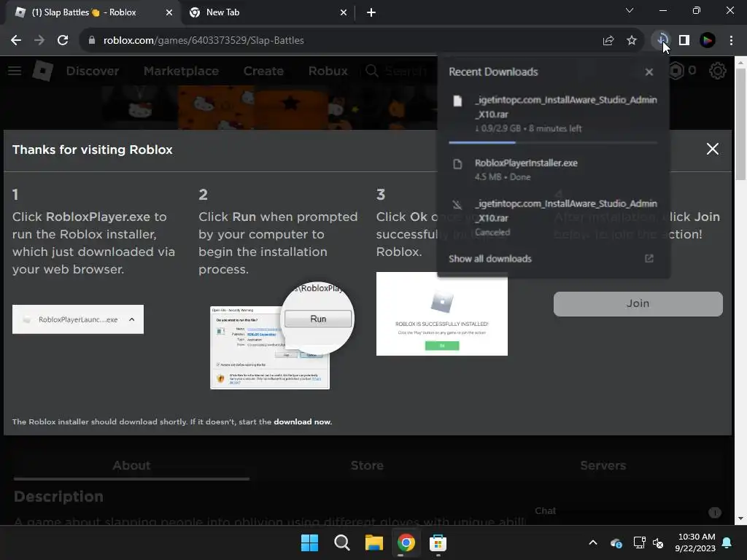This screenshot has width=747, height=560.
Task: Reload the Slap Battles page
Action: (x=63, y=41)
